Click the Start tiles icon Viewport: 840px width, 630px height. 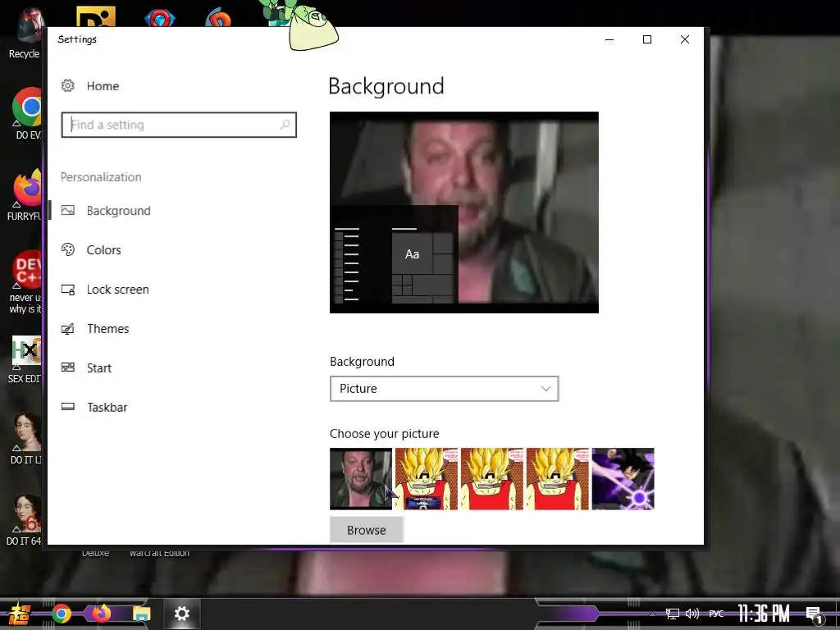click(68, 367)
